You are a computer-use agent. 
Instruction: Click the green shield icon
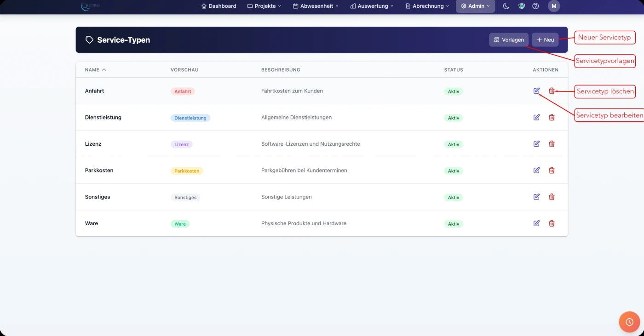click(x=521, y=6)
